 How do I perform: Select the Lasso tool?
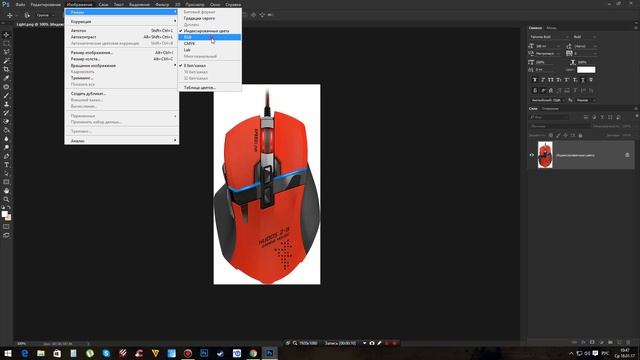(6, 52)
